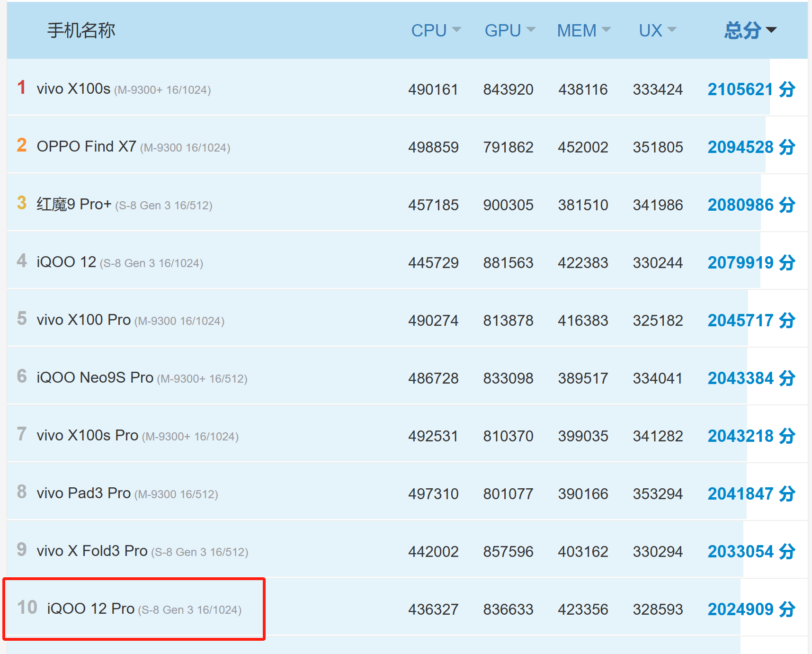Sort the table by GPU score
The height and width of the screenshot is (654, 812).
(x=510, y=30)
